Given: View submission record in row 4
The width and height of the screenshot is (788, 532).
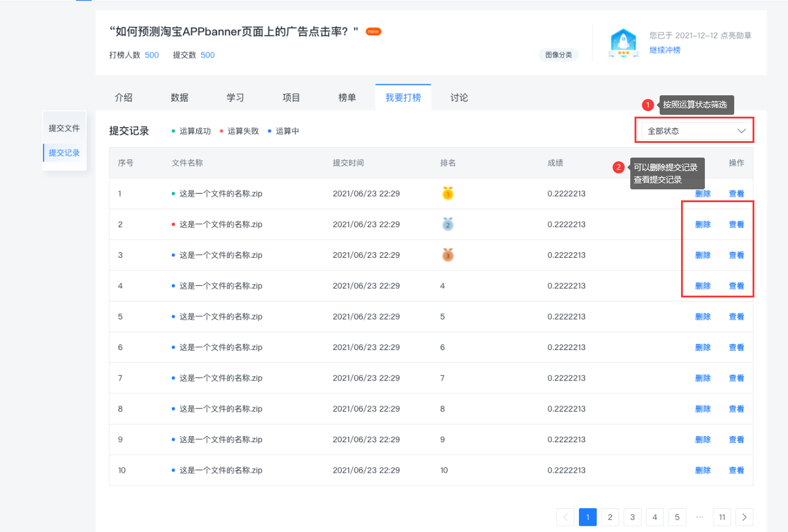Looking at the screenshot, I should pyautogui.click(x=737, y=286).
